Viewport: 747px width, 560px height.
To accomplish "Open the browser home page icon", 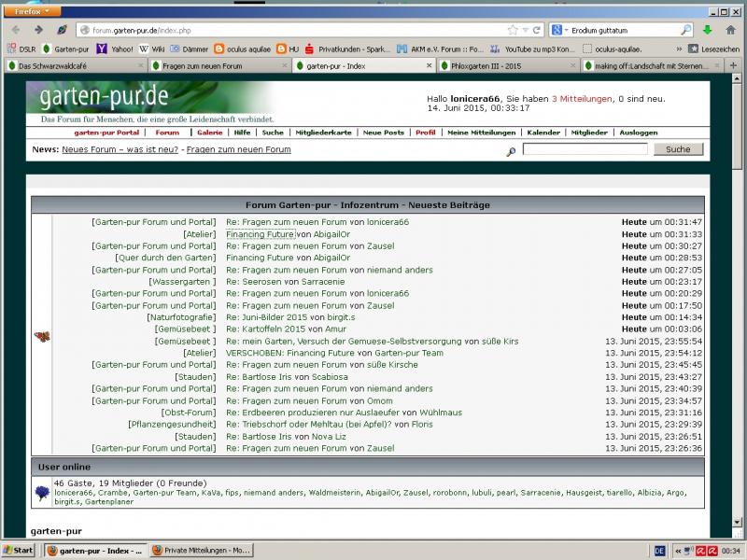I will click(x=731, y=30).
